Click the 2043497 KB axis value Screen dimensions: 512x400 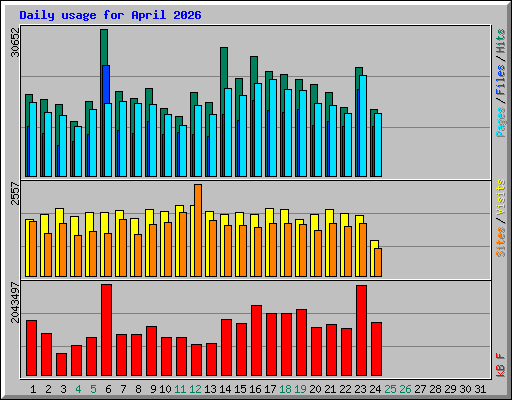point(15,302)
